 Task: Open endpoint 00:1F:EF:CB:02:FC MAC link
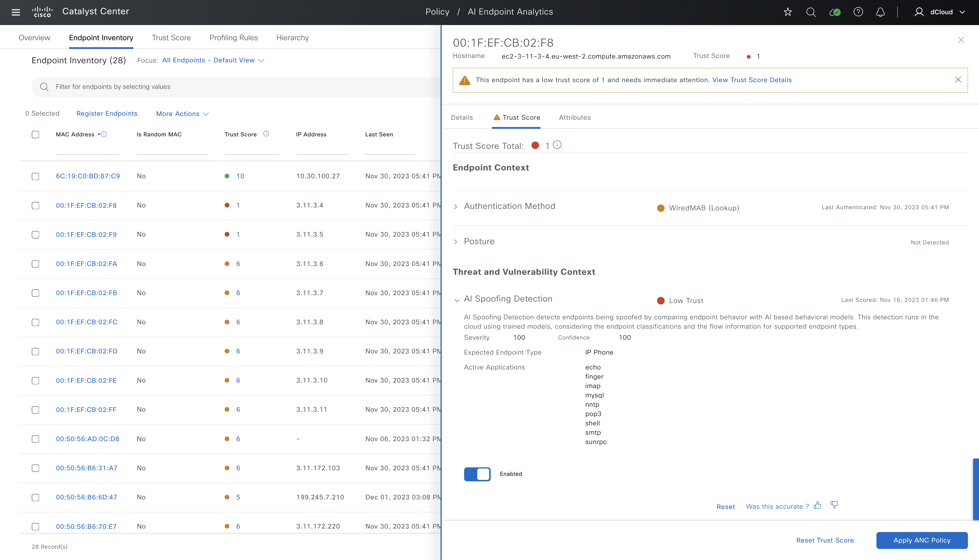pyautogui.click(x=87, y=322)
